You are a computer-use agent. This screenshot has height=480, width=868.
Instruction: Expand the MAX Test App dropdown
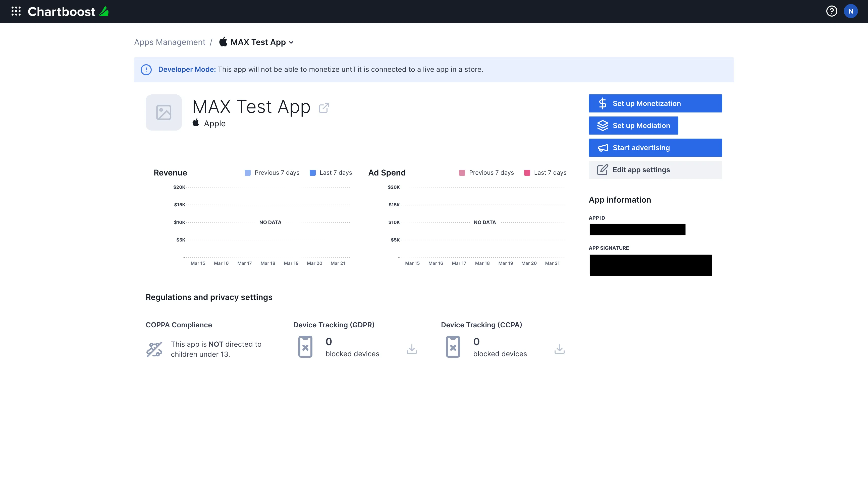pyautogui.click(x=256, y=42)
